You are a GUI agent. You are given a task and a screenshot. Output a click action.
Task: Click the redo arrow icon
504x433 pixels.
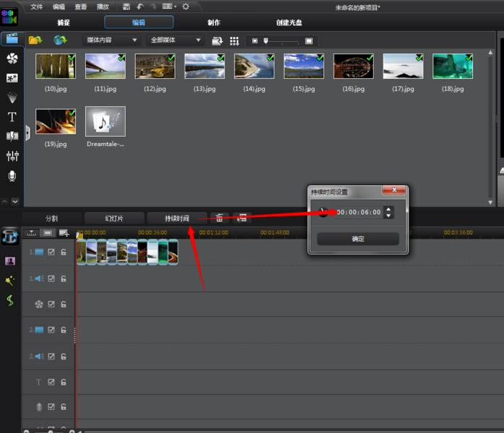(153, 7)
